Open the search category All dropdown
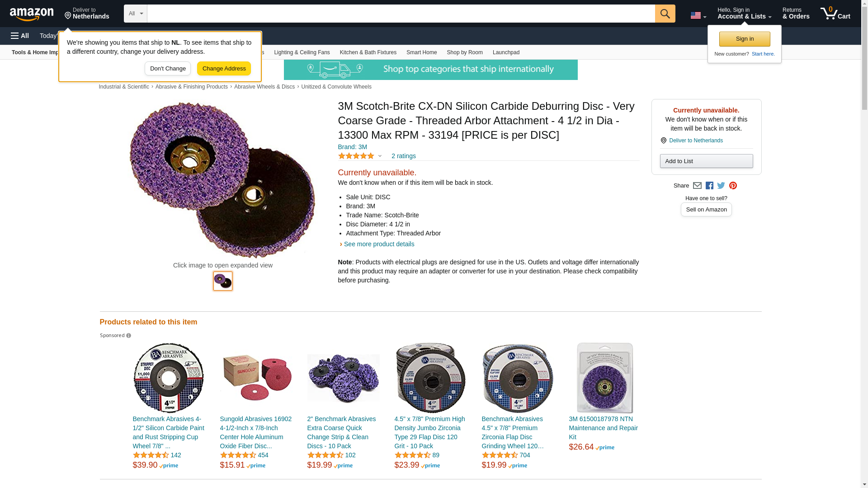 pos(135,14)
